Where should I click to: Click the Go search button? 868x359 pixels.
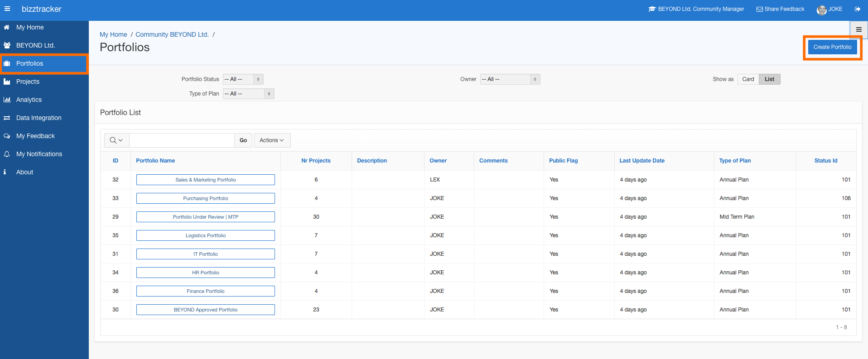[x=243, y=140]
